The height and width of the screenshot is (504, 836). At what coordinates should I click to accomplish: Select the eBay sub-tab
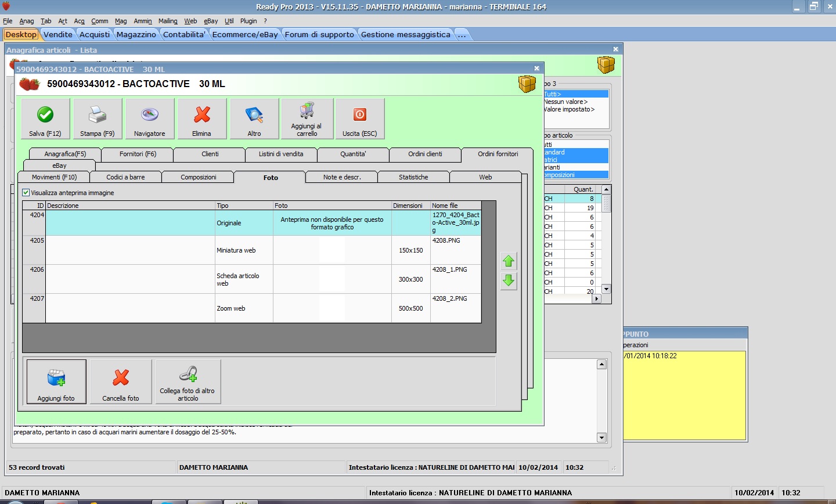(59, 165)
